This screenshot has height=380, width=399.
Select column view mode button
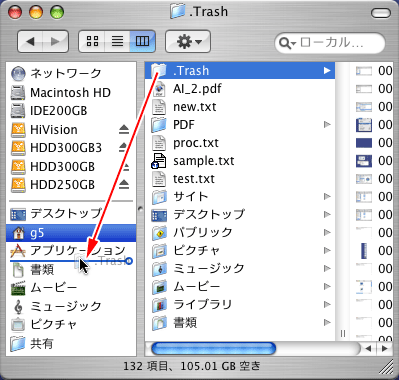tap(143, 41)
